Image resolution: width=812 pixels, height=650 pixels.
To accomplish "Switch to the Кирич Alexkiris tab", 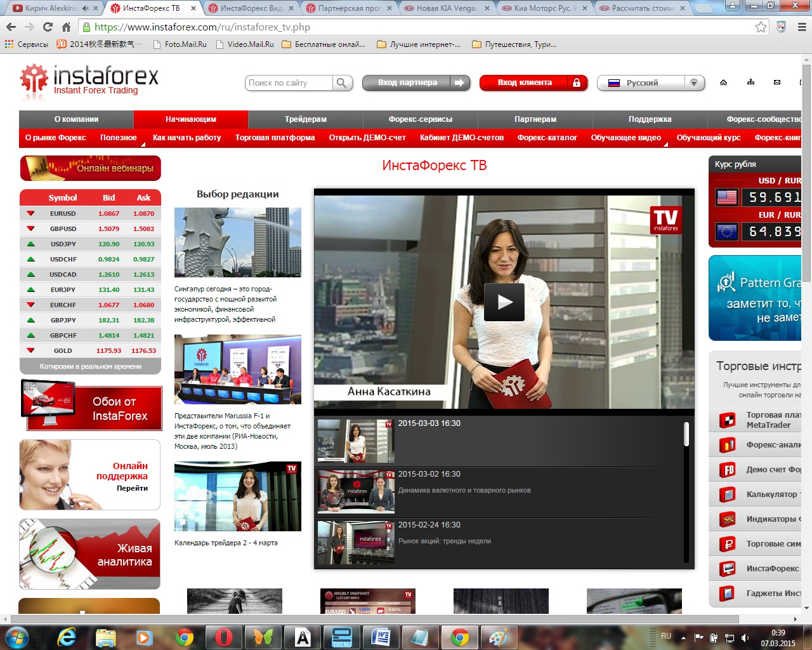I will 55,8.
